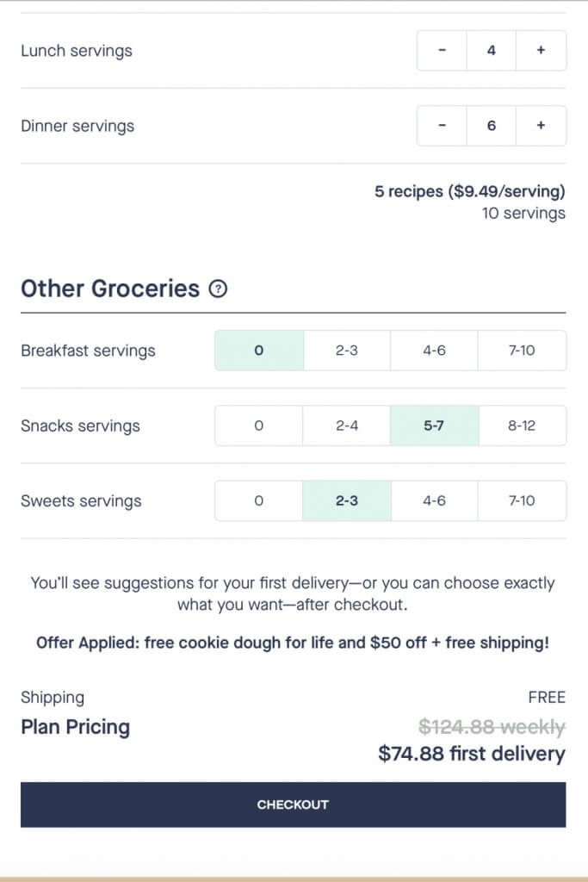Select the 2-3 Sweets servings option
588x882 pixels.
(347, 500)
